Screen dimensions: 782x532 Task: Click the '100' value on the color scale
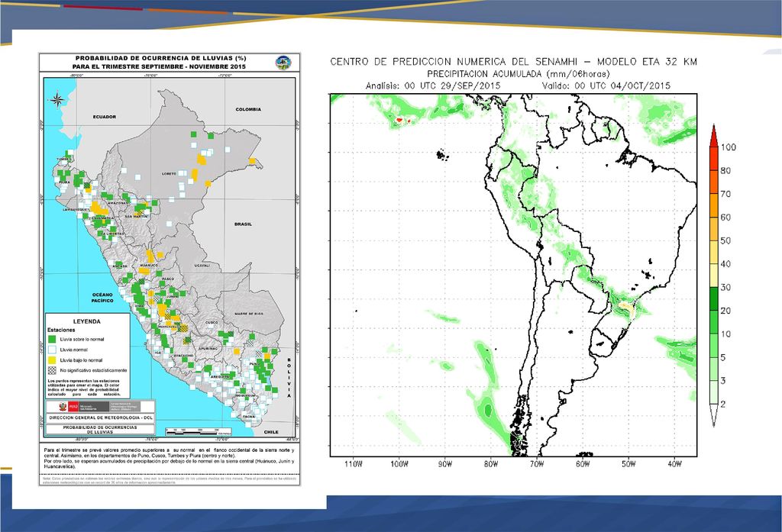tap(728, 147)
